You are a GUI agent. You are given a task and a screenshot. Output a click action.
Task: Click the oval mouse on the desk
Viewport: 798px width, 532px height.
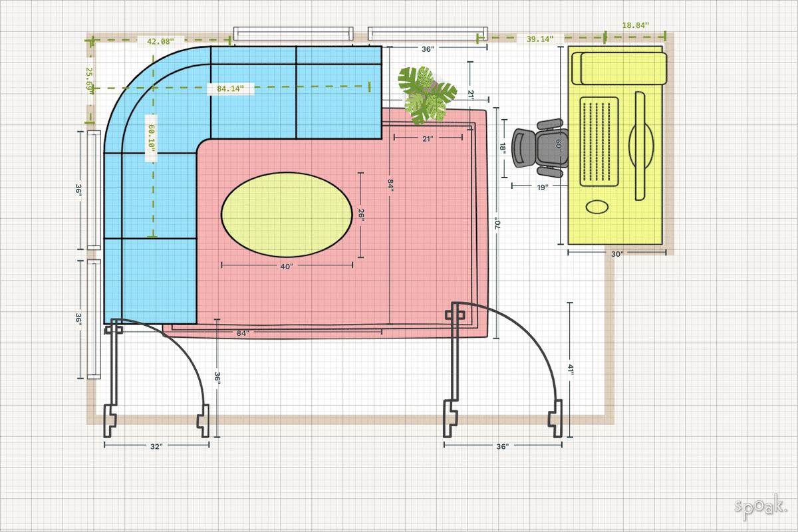tap(597, 207)
